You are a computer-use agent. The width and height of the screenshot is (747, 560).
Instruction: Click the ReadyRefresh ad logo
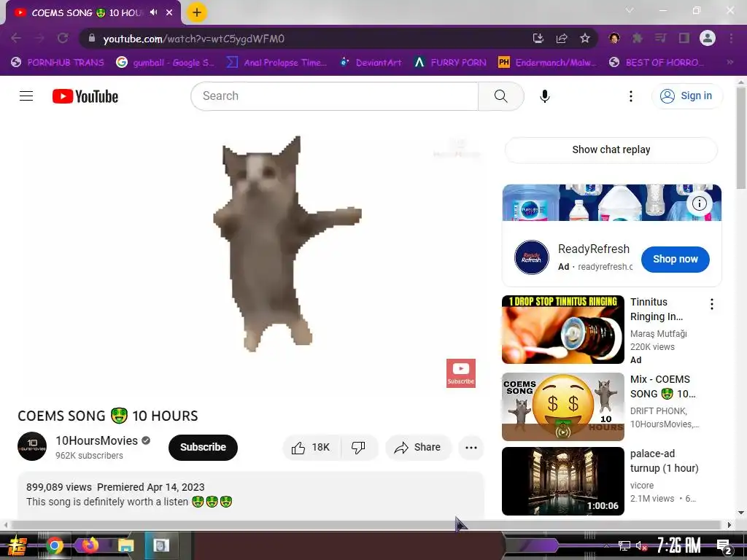[532, 257]
